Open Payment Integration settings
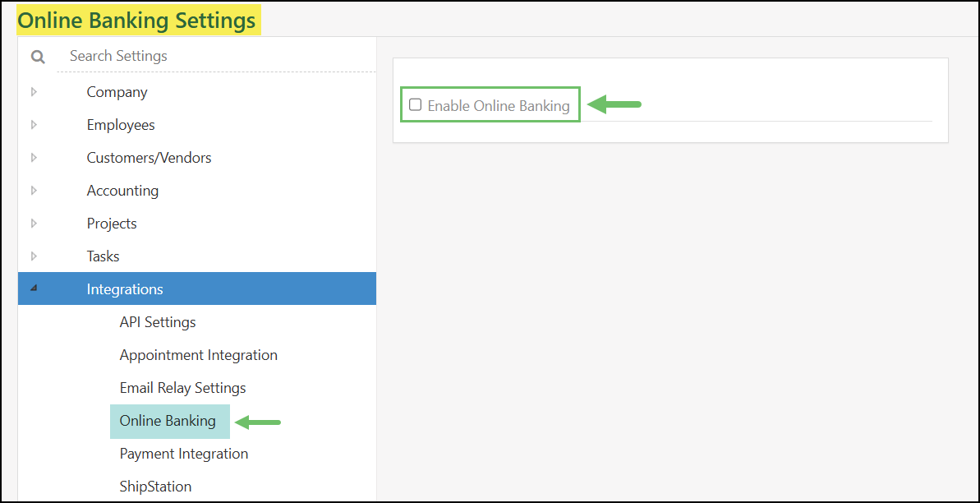The image size is (980, 503). click(x=183, y=453)
